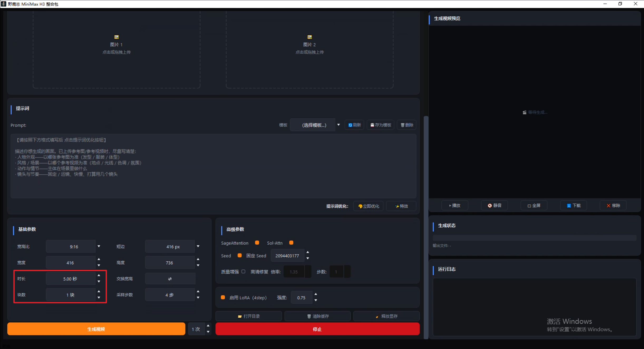Open the output directory (打开目录)

coord(249,316)
